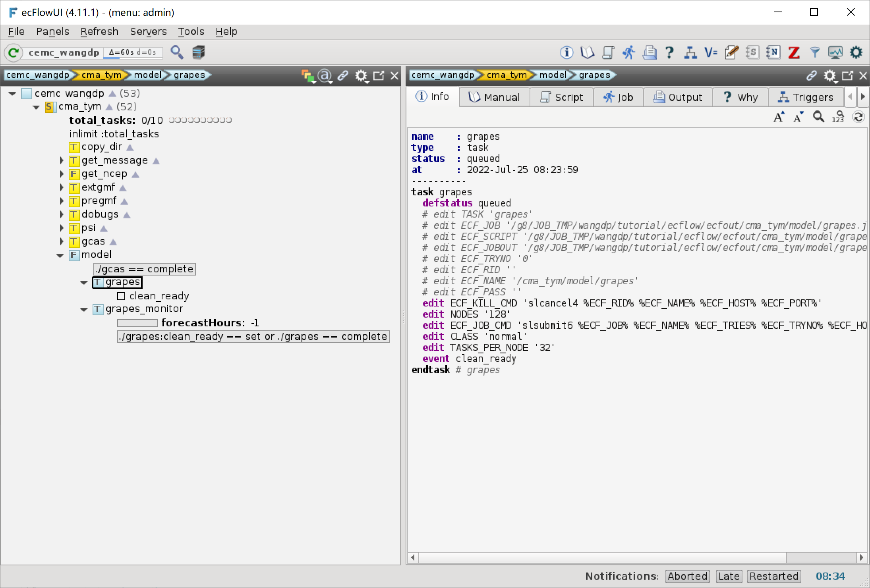Click the tree panel server selection icon
The image size is (870, 588).
click(x=308, y=75)
